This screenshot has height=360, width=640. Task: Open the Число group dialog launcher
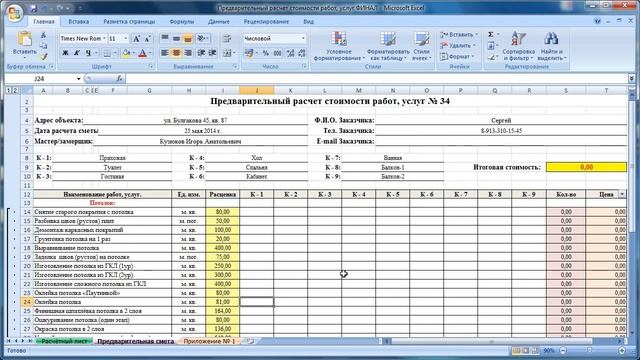point(304,66)
